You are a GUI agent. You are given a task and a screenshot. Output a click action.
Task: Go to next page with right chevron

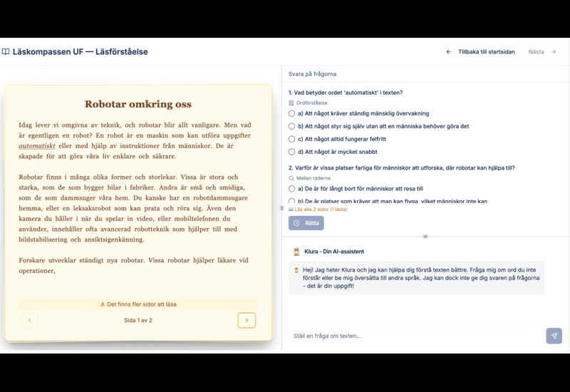247,321
